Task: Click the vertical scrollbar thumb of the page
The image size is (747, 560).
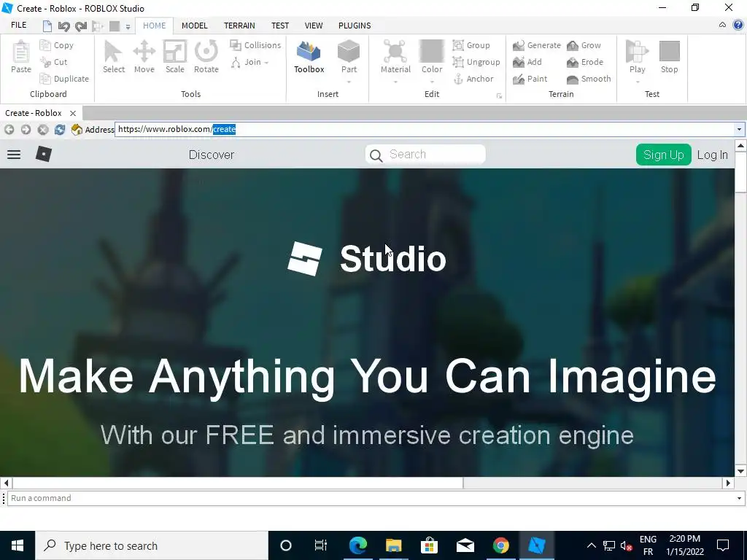Action: [740, 172]
